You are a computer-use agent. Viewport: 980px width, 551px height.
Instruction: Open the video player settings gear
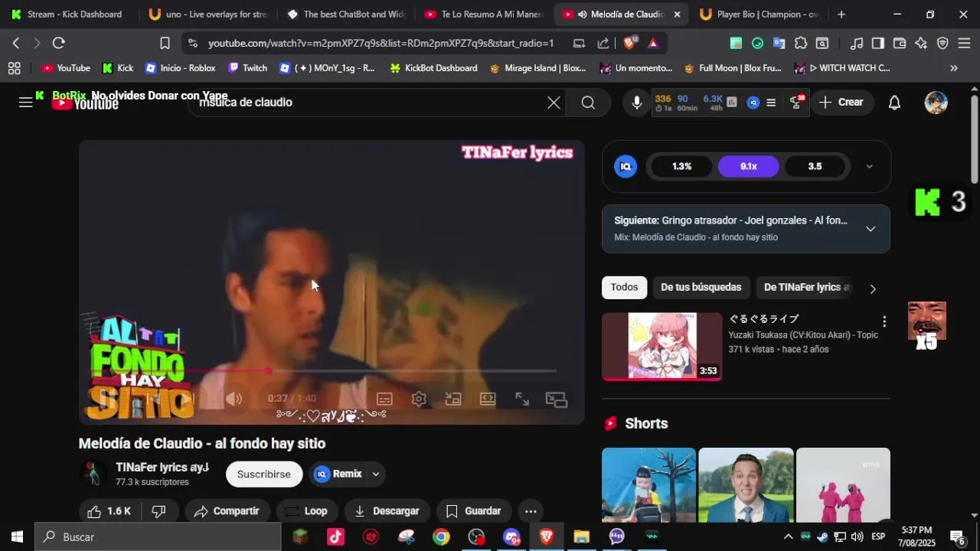click(419, 399)
